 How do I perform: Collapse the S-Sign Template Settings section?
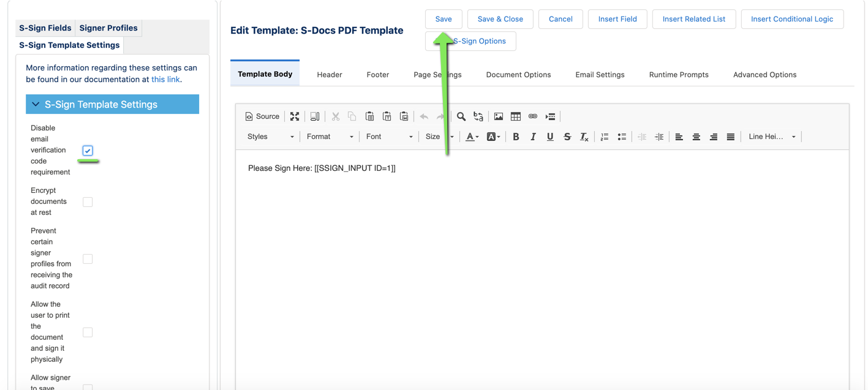(112, 104)
